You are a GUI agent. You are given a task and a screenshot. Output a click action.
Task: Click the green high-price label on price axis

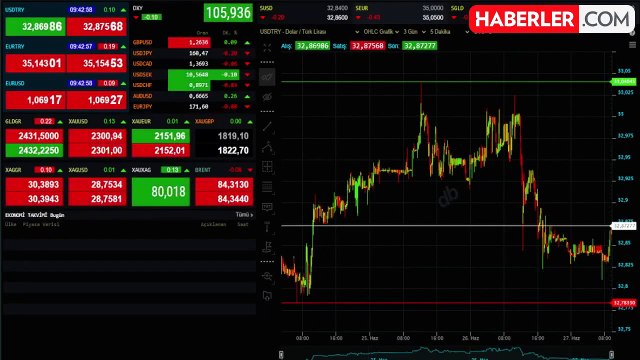point(623,82)
